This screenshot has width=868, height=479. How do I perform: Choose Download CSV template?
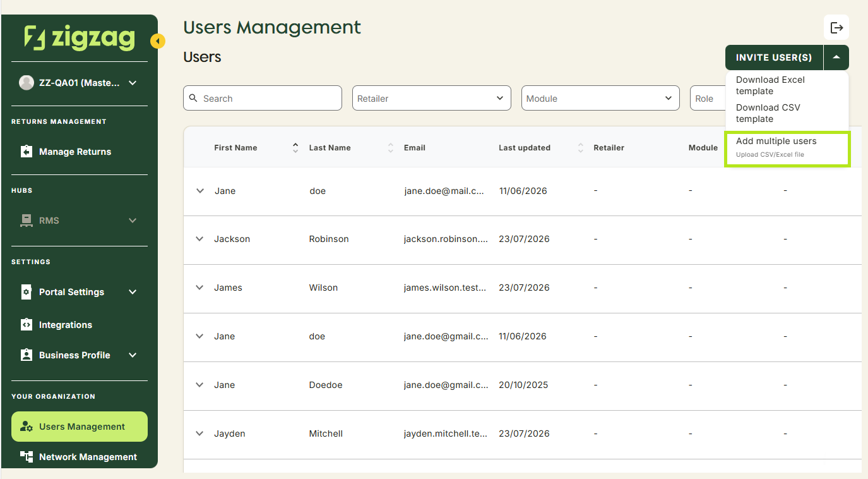[787, 113]
